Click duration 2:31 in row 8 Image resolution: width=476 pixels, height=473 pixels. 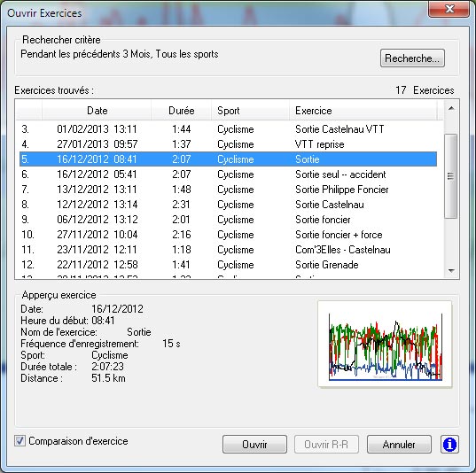(181, 205)
